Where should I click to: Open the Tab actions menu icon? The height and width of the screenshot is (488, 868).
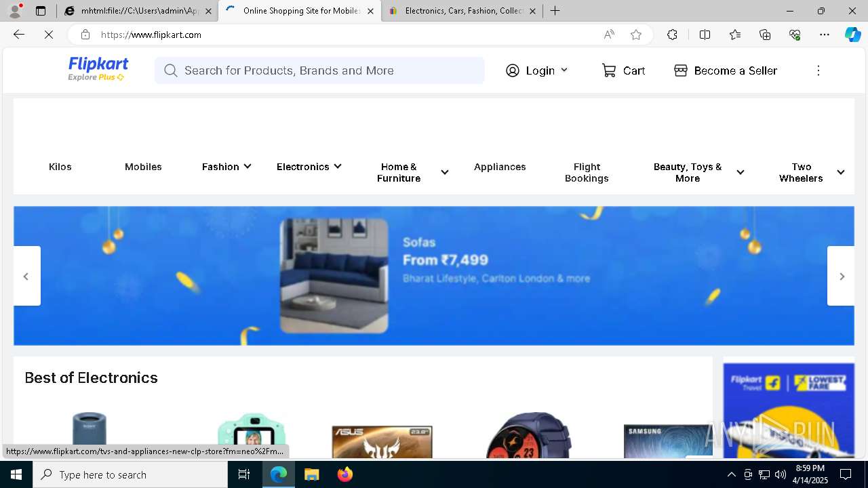click(x=41, y=11)
